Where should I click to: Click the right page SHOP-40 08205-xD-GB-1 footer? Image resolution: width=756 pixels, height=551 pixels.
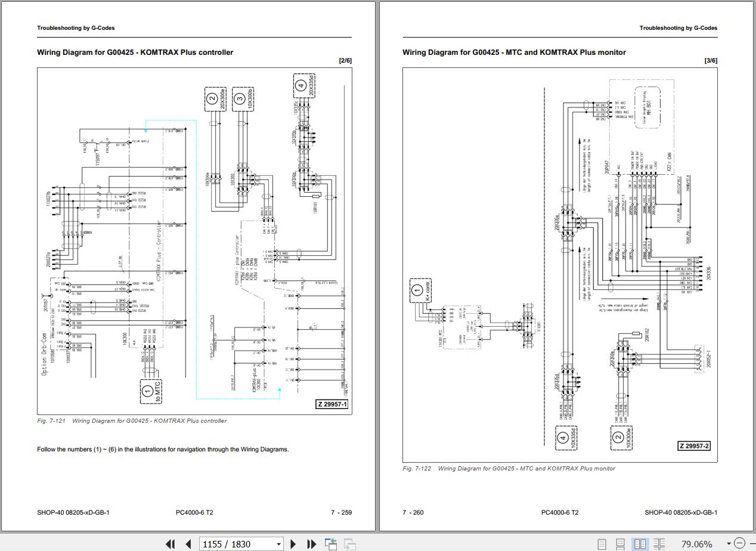[681, 512]
